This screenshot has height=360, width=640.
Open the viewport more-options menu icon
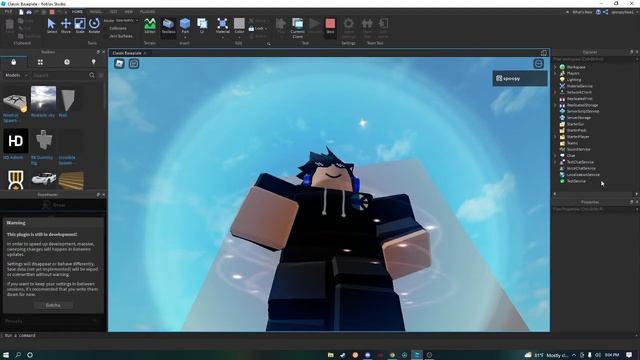pyautogui.click(x=539, y=64)
